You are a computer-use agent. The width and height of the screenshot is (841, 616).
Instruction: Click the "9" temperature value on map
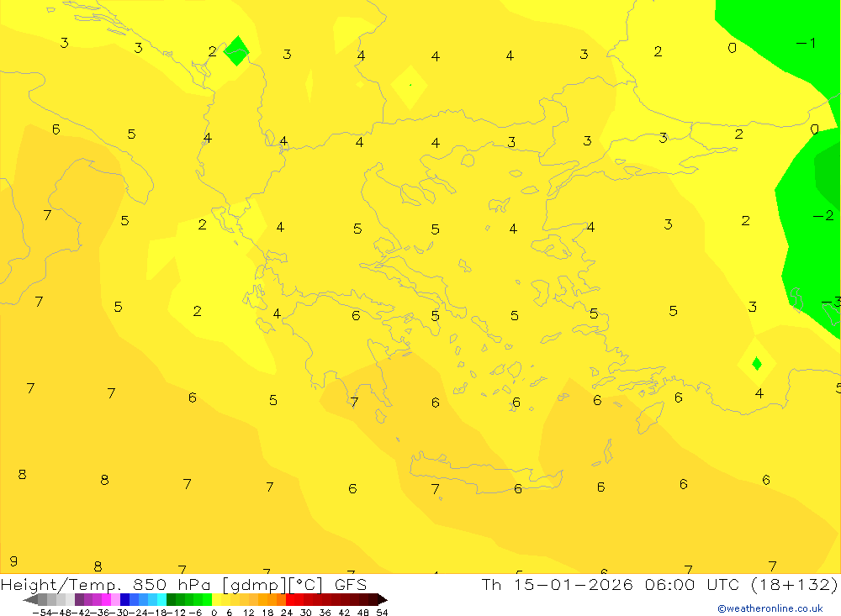[14, 561]
